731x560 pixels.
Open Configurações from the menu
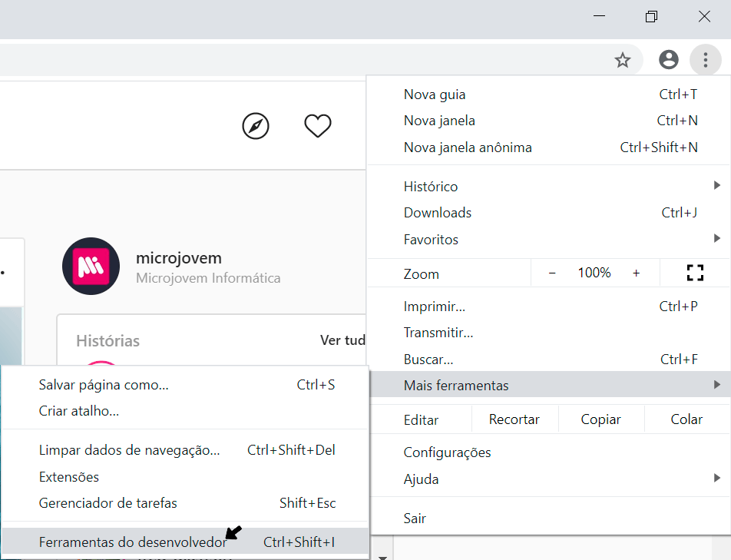(549, 452)
